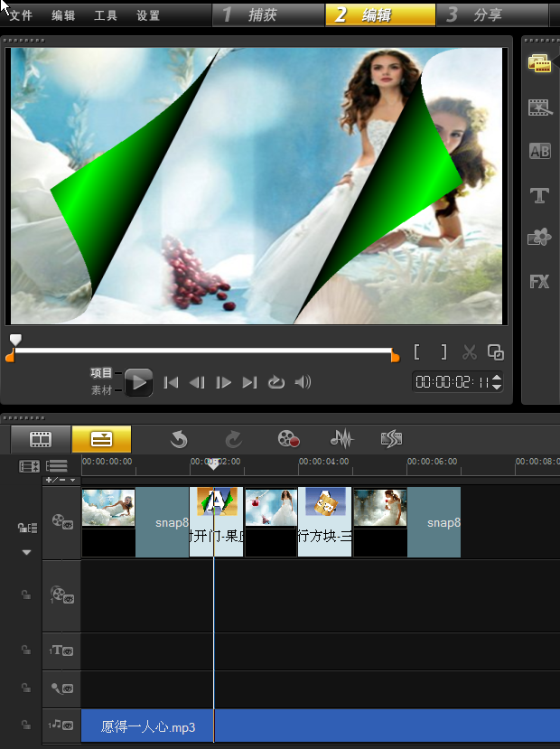Open the Instant Project panel icon
The width and height of the screenshot is (560, 749).
pyautogui.click(x=539, y=108)
